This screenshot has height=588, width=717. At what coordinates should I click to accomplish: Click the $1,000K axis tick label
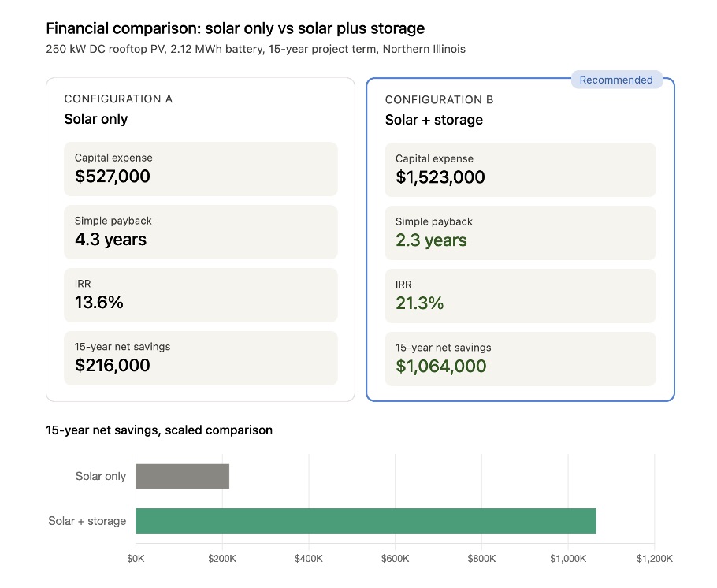point(568,559)
